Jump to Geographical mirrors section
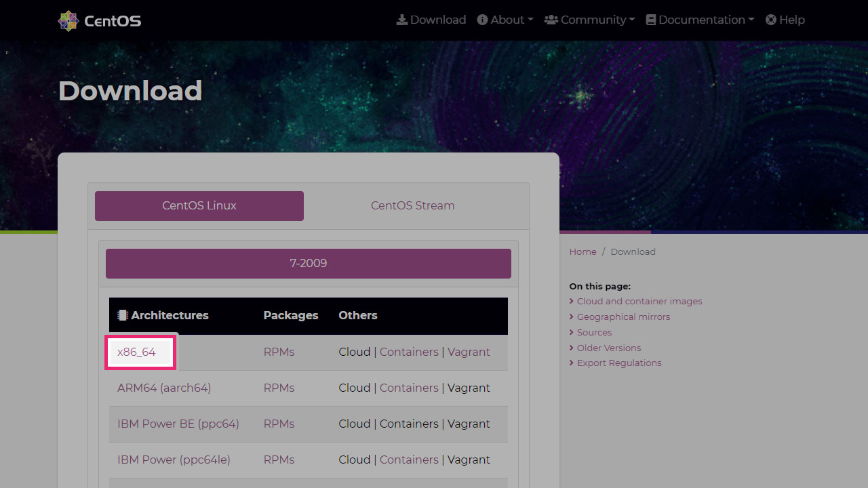The width and height of the screenshot is (868, 488). [x=623, y=317]
